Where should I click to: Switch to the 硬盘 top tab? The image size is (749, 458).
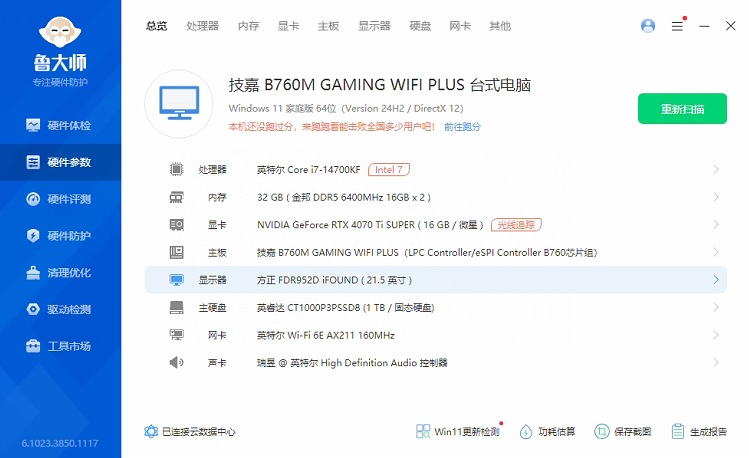tap(420, 26)
